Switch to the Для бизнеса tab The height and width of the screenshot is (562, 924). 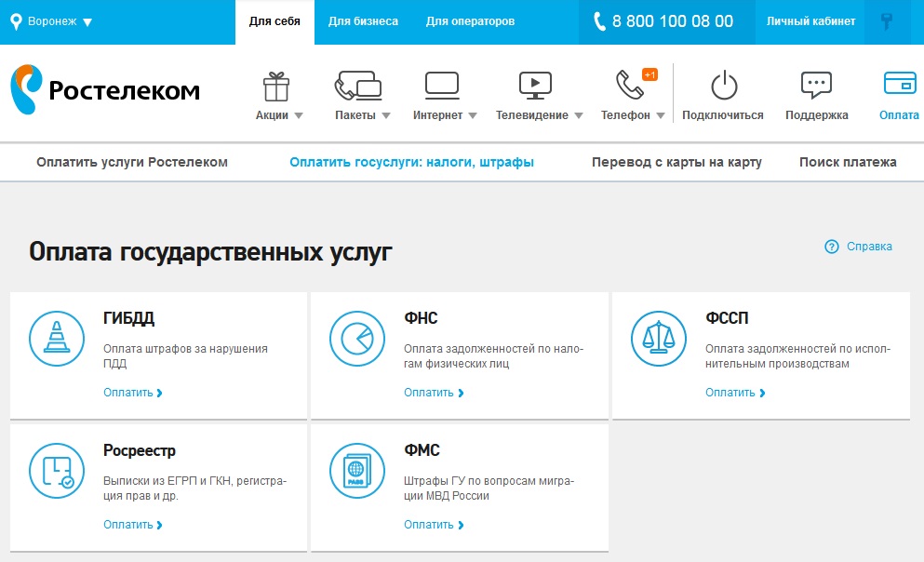pyautogui.click(x=361, y=20)
